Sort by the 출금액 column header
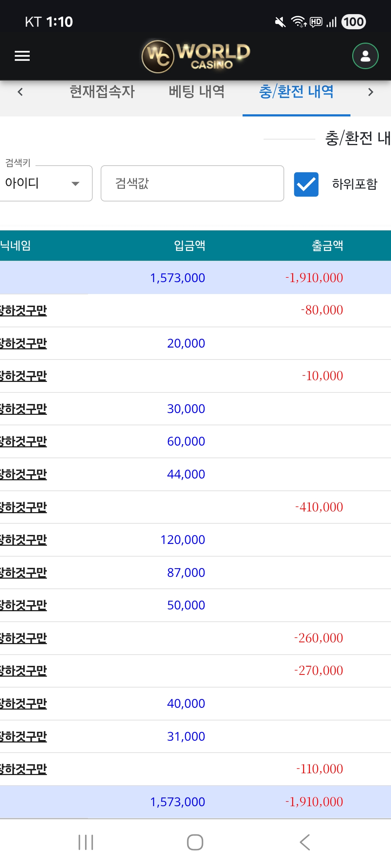 point(327,246)
